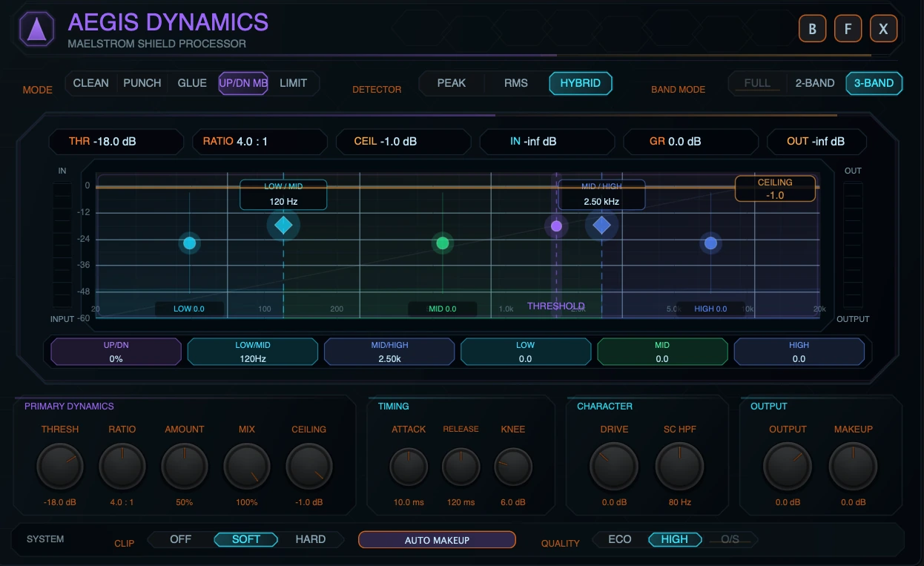924x566 pixels.
Task: Click the HIGH 0.0 parameter box
Action: [799, 352]
